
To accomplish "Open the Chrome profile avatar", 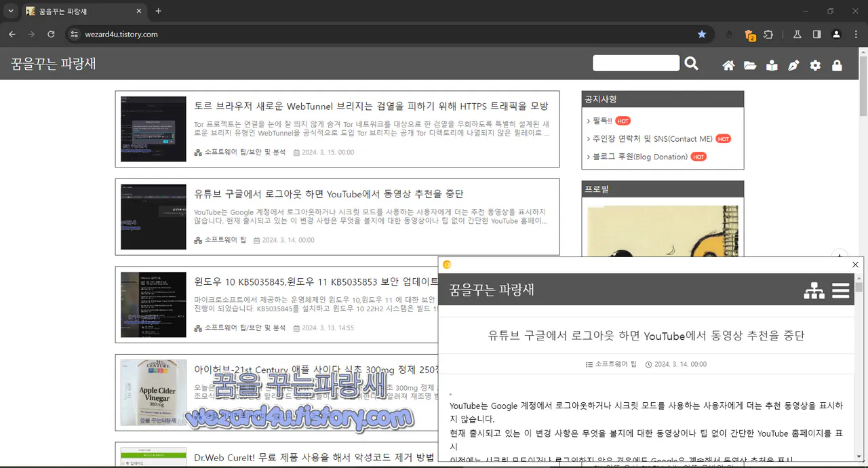I will pyautogui.click(x=837, y=34).
